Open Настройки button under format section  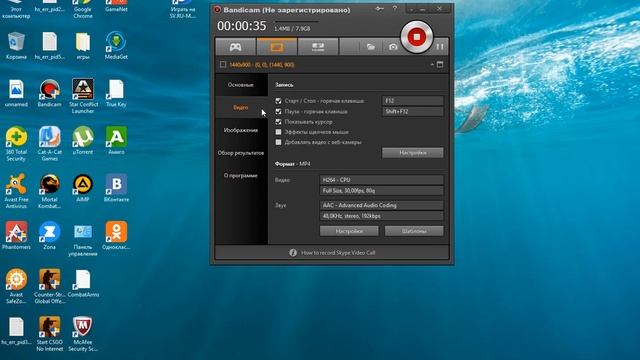pyautogui.click(x=349, y=231)
